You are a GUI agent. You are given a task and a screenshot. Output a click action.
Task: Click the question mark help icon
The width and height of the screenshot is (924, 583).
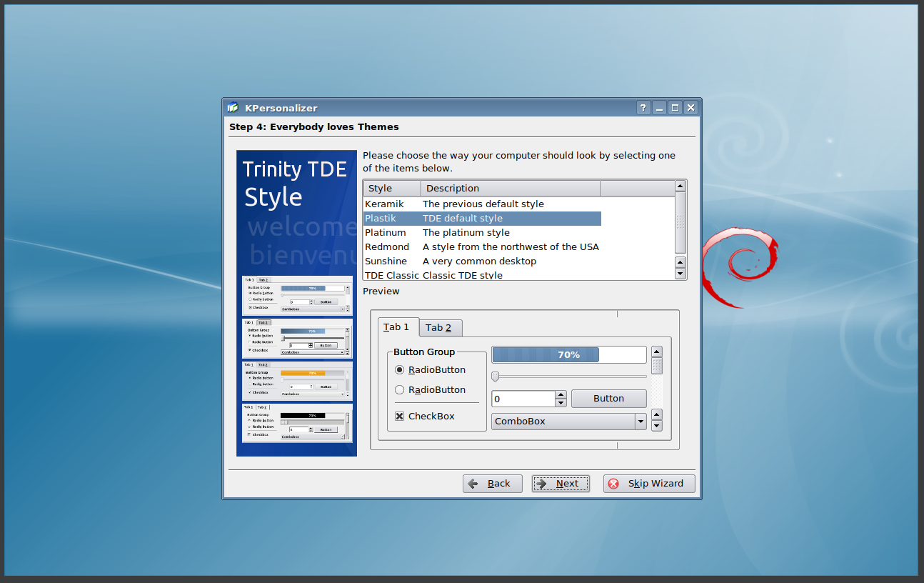click(643, 108)
